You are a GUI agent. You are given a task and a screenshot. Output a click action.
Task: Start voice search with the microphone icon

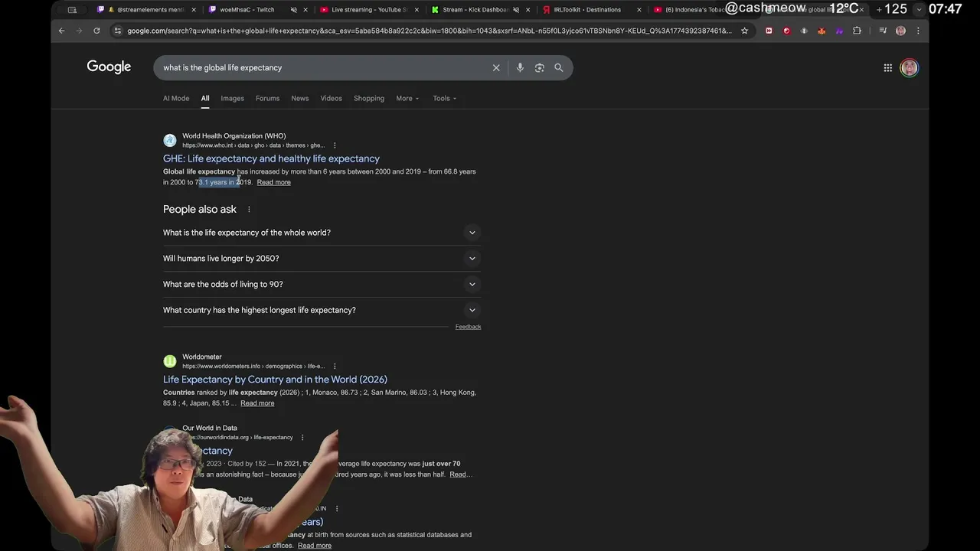tap(520, 67)
